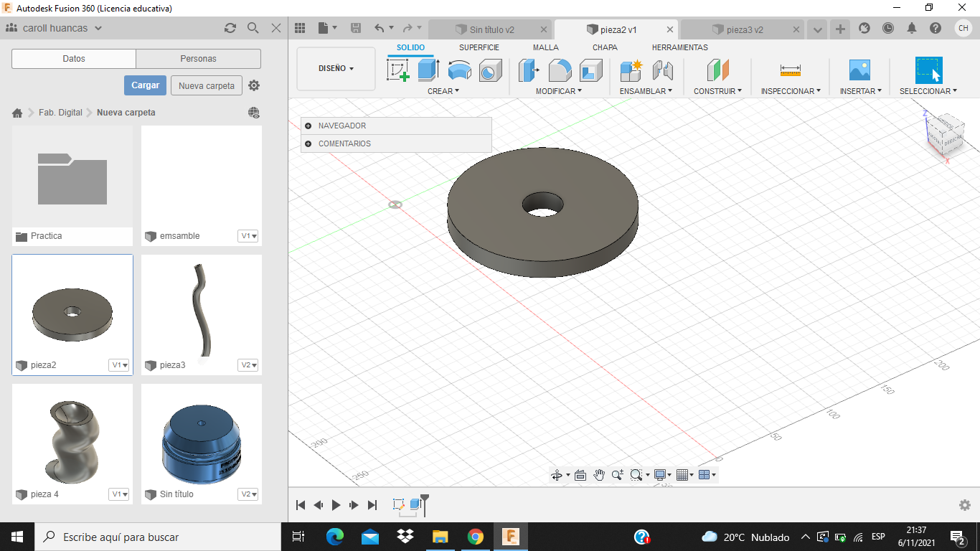Image resolution: width=980 pixels, height=551 pixels.
Task: Switch to the SUPERFICIE ribbon tab
Action: (479, 47)
